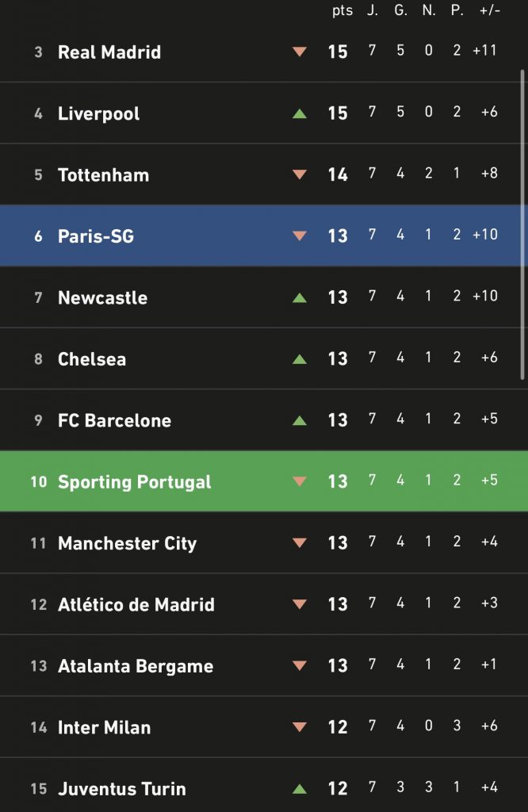Select the down arrow indicator for Manchester City

point(300,542)
